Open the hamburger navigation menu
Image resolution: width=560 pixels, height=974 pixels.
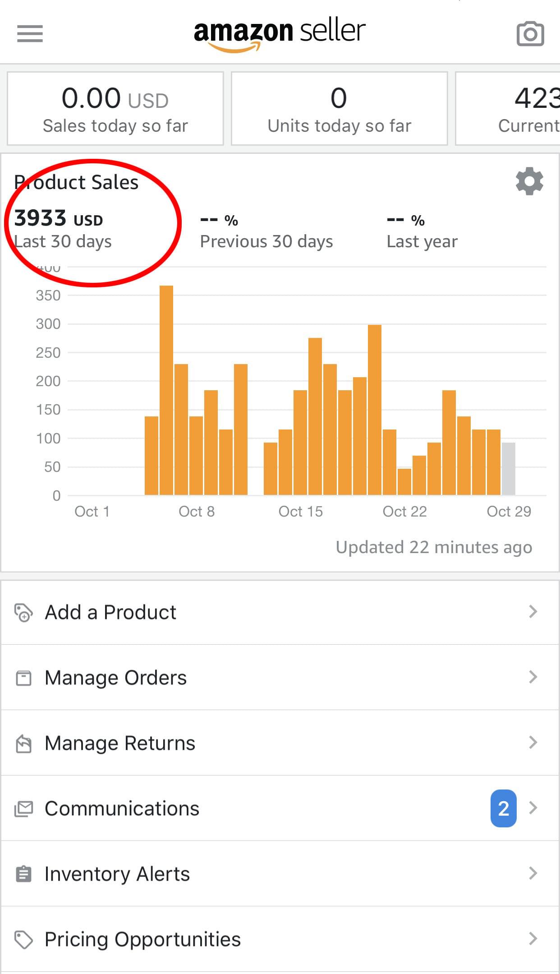(30, 34)
